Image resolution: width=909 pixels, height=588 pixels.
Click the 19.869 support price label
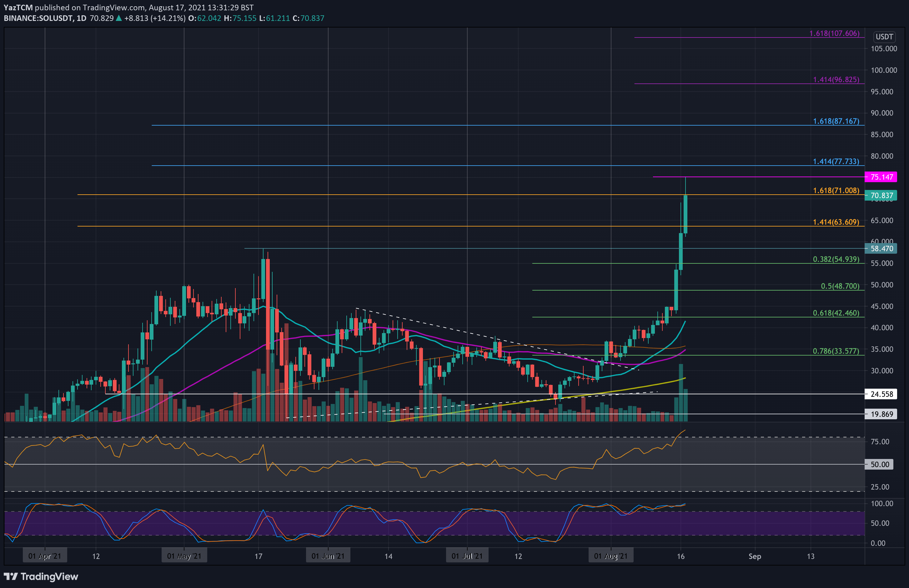click(881, 414)
